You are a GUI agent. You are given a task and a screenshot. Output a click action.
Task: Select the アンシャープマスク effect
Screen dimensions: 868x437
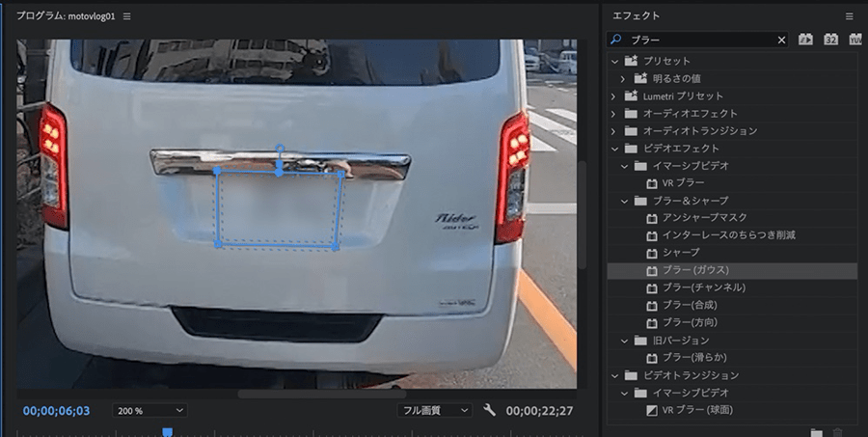[704, 218]
